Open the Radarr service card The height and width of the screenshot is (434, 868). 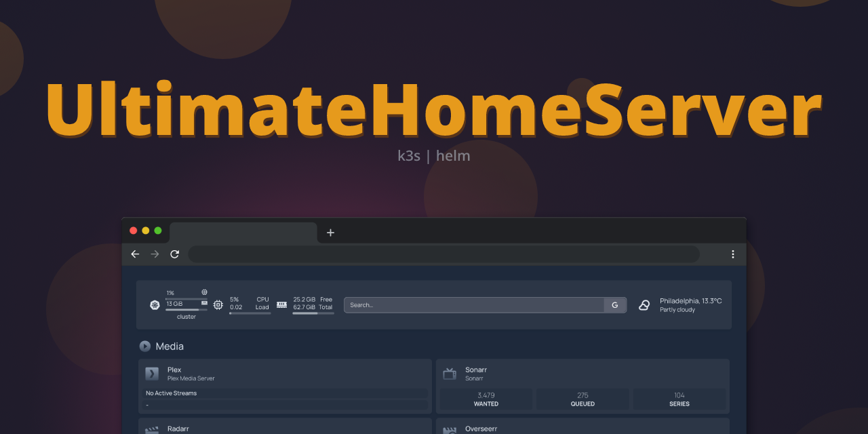285,426
